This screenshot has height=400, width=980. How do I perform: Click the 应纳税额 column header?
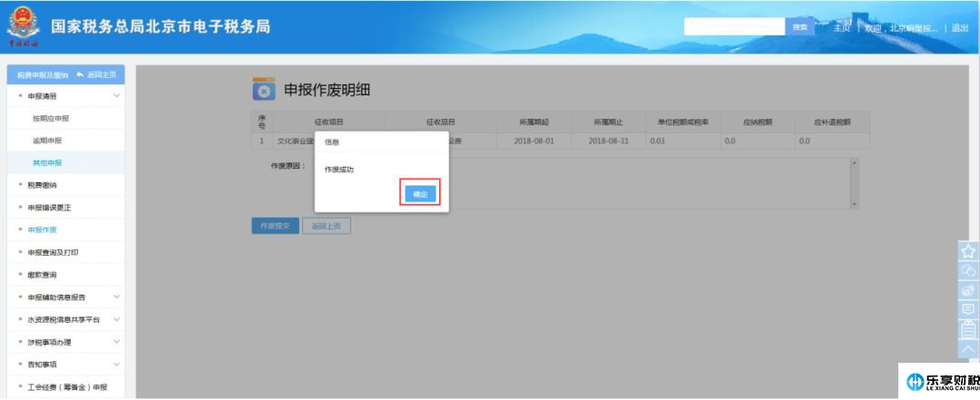[x=758, y=122]
